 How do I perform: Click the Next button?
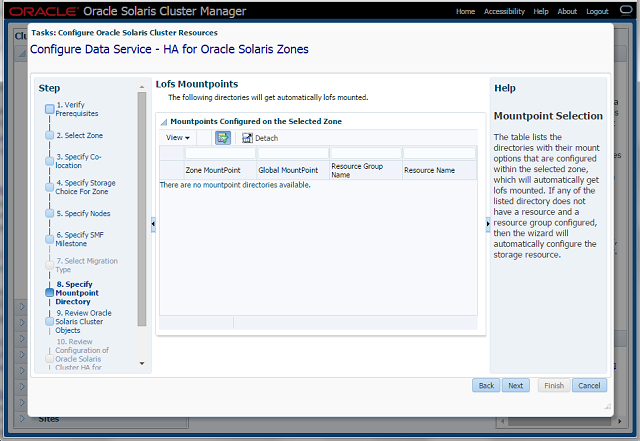coord(515,385)
